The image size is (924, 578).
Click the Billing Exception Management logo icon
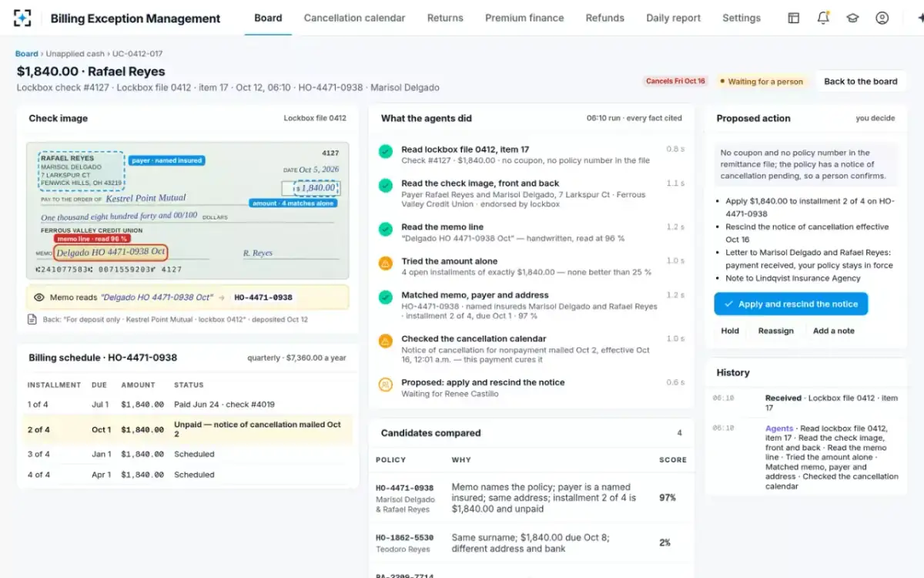pyautogui.click(x=23, y=18)
